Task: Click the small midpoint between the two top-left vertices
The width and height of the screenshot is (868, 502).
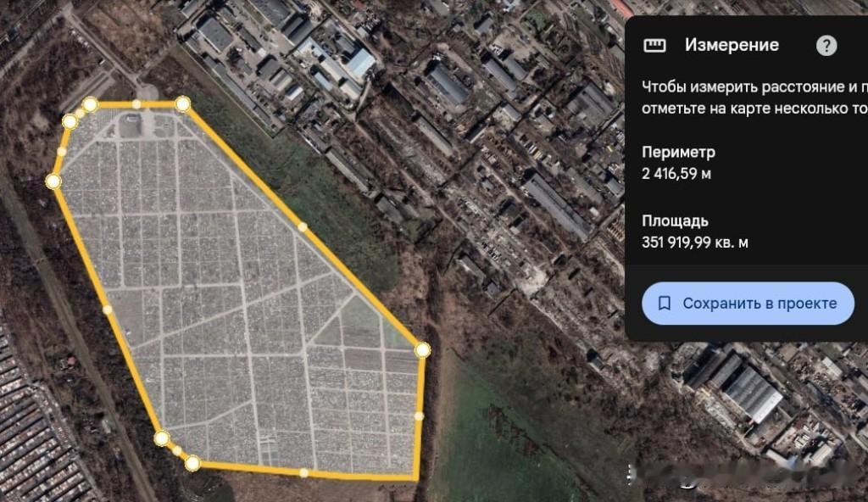Action: coord(80,113)
